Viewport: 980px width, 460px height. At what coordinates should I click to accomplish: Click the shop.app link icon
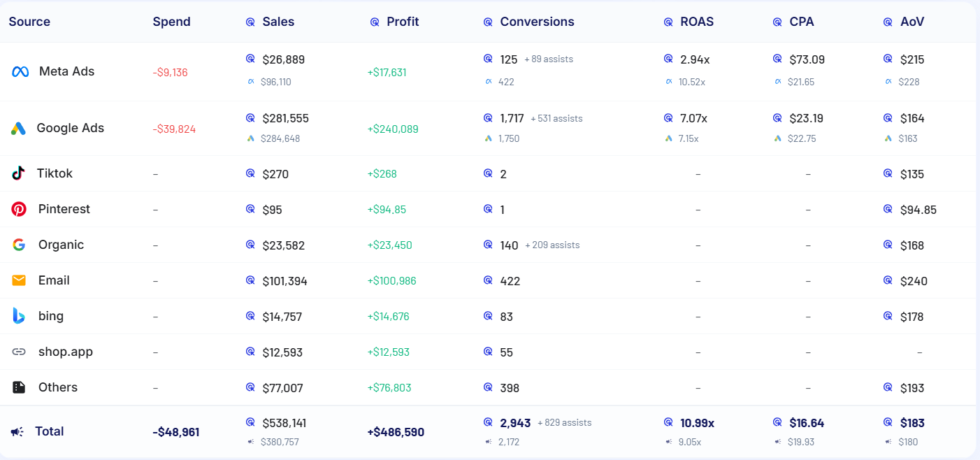coord(19,352)
